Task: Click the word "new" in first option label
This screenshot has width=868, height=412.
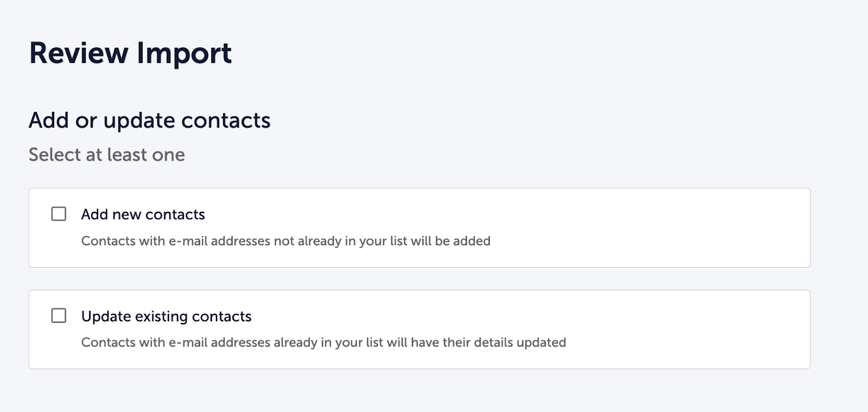Action: pyautogui.click(x=126, y=214)
